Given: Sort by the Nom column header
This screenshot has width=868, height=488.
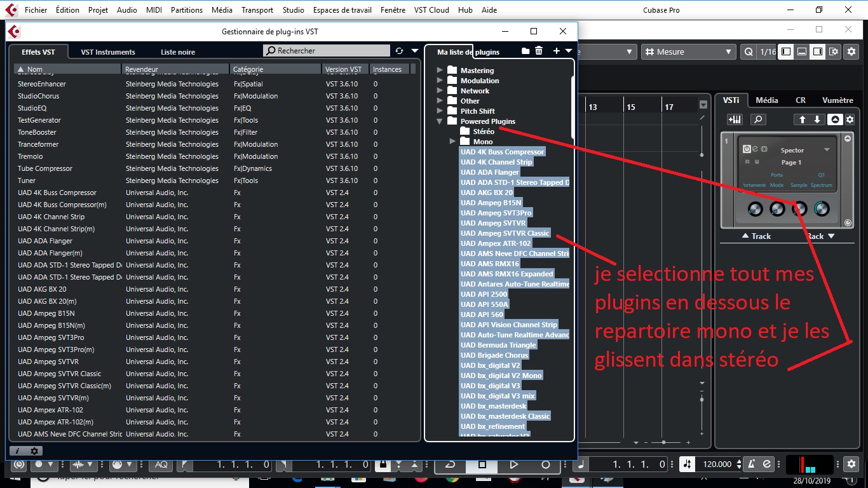Looking at the screenshot, I should [x=67, y=69].
